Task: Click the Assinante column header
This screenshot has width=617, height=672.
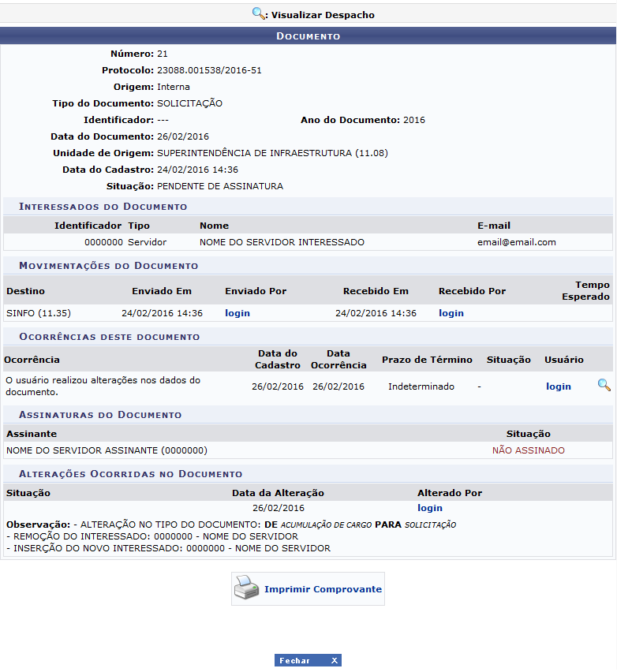Action: pos(32,434)
